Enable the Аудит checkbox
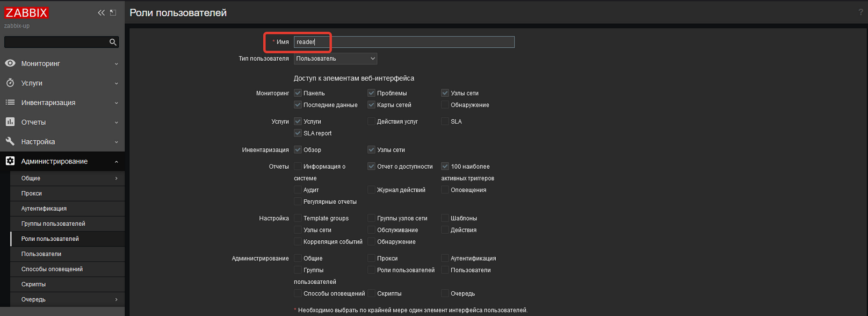This screenshot has width=868, height=316. [298, 190]
